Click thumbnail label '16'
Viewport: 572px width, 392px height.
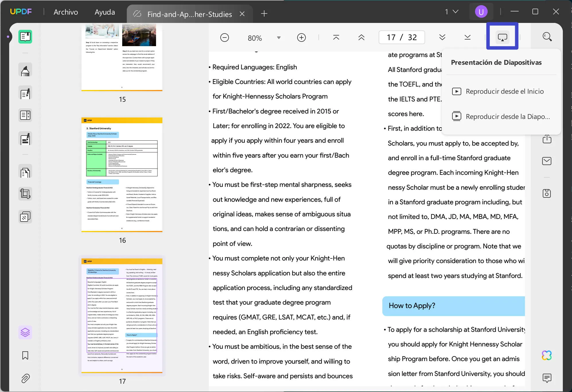(x=122, y=240)
